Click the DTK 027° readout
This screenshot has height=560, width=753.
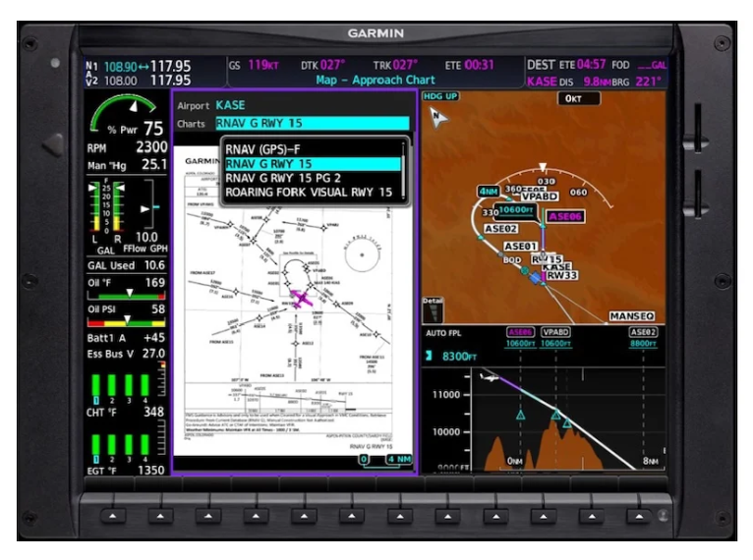coord(322,65)
